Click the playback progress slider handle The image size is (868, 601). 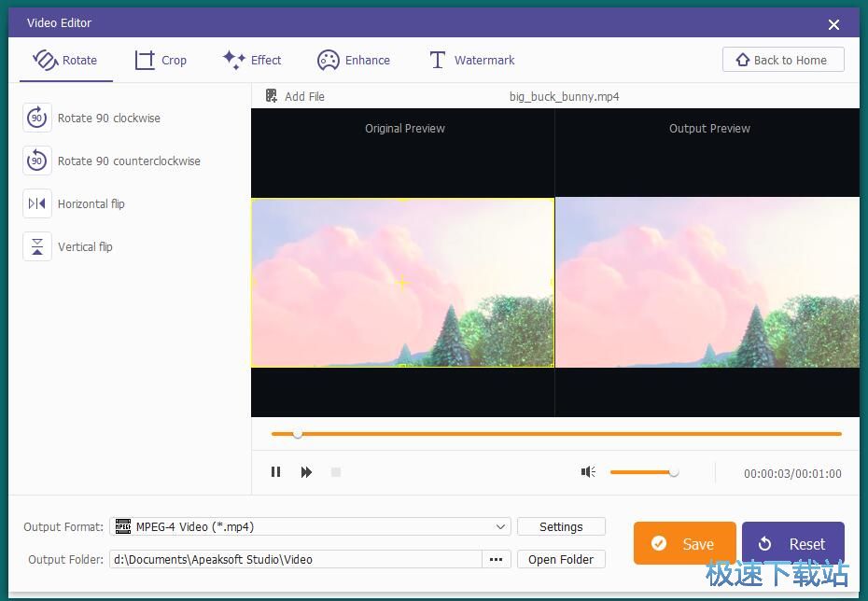(x=298, y=434)
